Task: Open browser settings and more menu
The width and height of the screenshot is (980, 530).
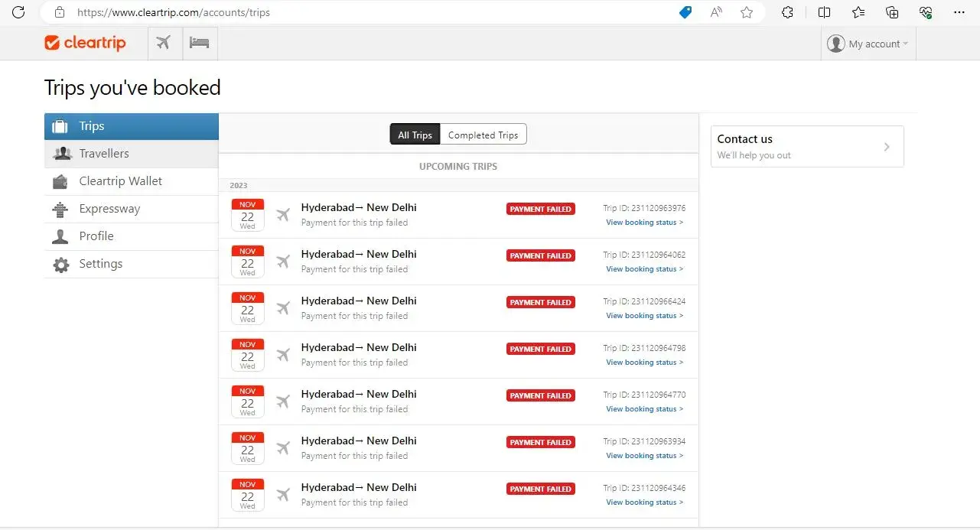Action: point(959,12)
